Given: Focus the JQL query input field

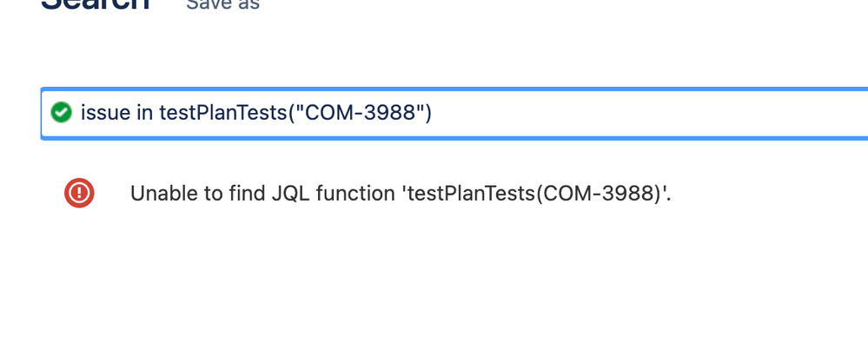Looking at the screenshot, I should (454, 114).
